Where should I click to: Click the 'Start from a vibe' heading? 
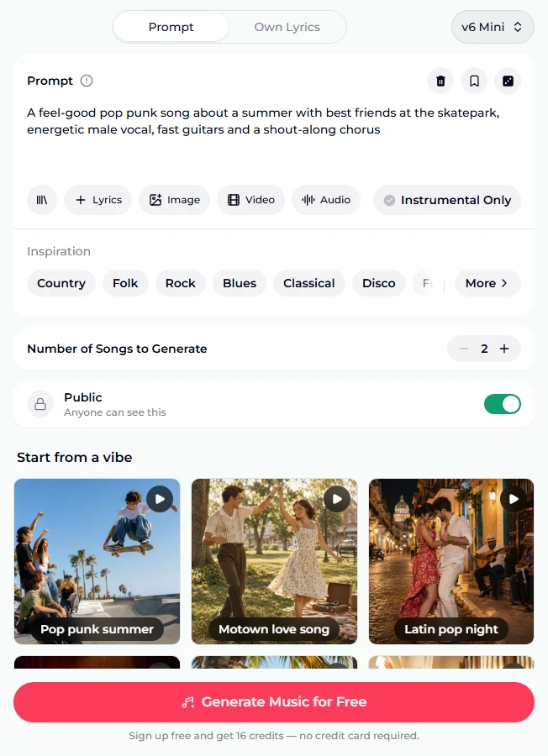click(75, 457)
